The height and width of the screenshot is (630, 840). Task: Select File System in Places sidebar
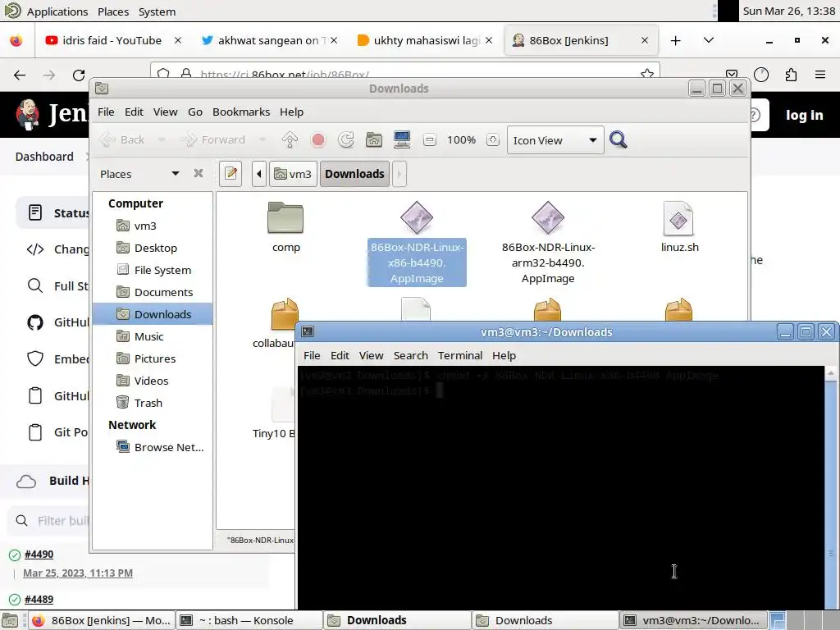point(162,270)
